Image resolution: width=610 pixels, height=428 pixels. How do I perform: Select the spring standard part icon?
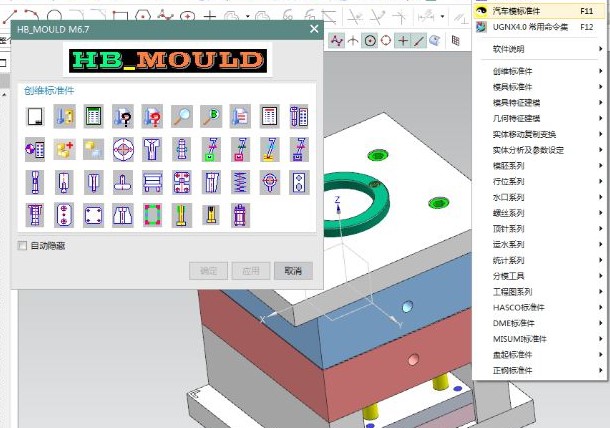[240, 182]
